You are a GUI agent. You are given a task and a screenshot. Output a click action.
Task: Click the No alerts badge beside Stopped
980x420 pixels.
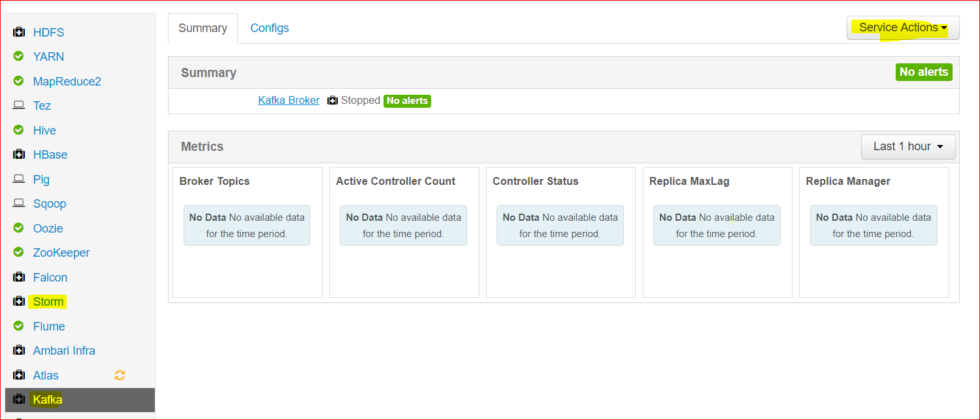click(408, 101)
